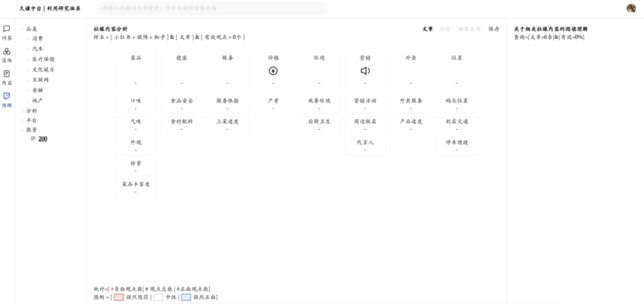Open the 气味 sub-topic card
This screenshot has width=644, height=304.
tap(135, 125)
